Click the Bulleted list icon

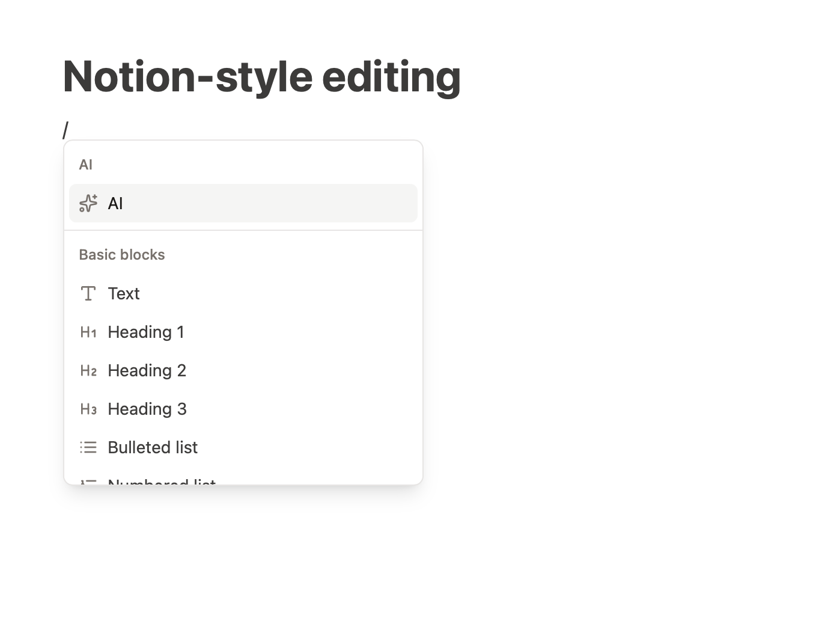[88, 447]
